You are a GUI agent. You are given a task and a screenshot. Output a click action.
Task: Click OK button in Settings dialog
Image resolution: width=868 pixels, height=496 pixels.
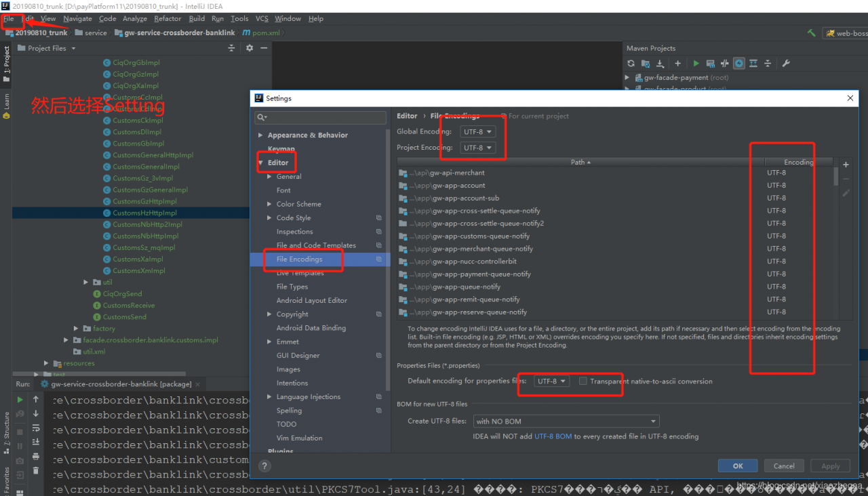tap(738, 466)
